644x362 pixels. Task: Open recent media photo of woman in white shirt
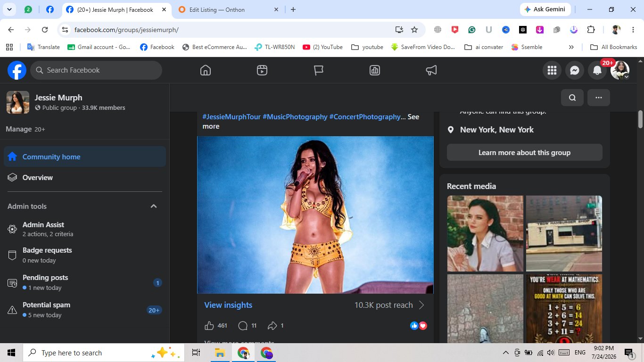click(x=485, y=234)
